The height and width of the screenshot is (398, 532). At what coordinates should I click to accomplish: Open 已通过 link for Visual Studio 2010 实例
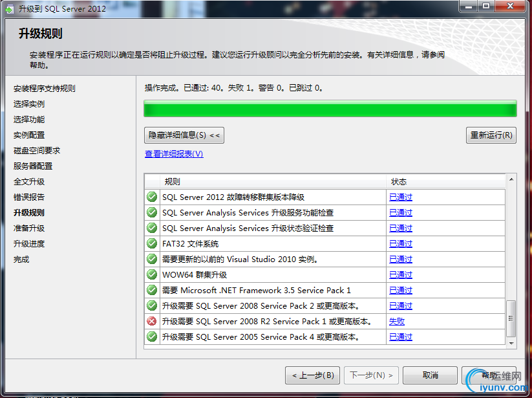401,259
